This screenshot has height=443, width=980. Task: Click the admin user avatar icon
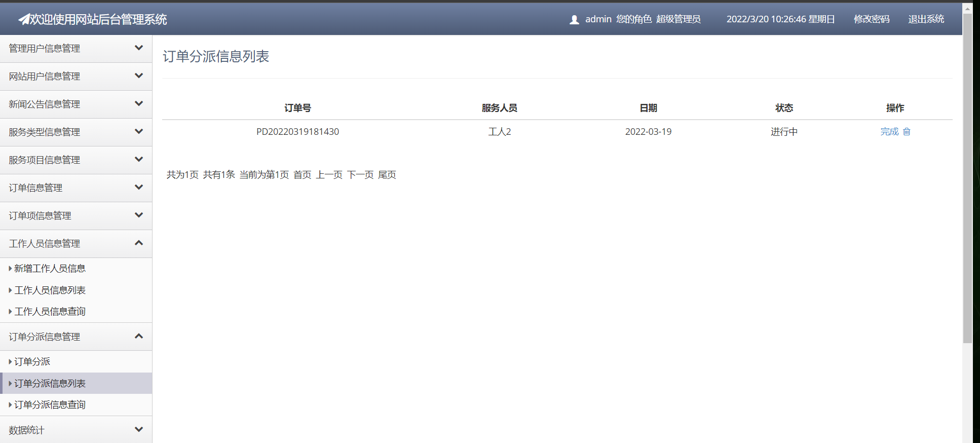[x=574, y=20]
